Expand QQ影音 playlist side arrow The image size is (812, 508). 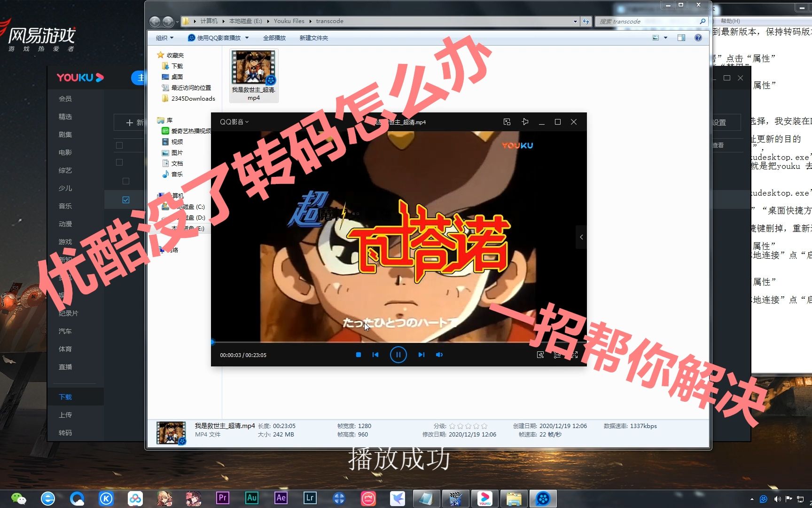pos(581,237)
